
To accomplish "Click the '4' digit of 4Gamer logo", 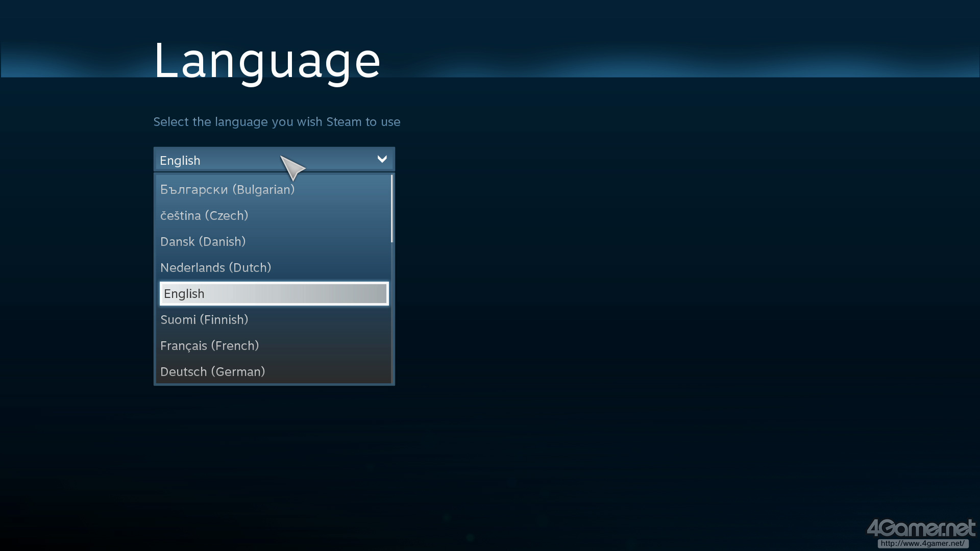I will coord(873,528).
